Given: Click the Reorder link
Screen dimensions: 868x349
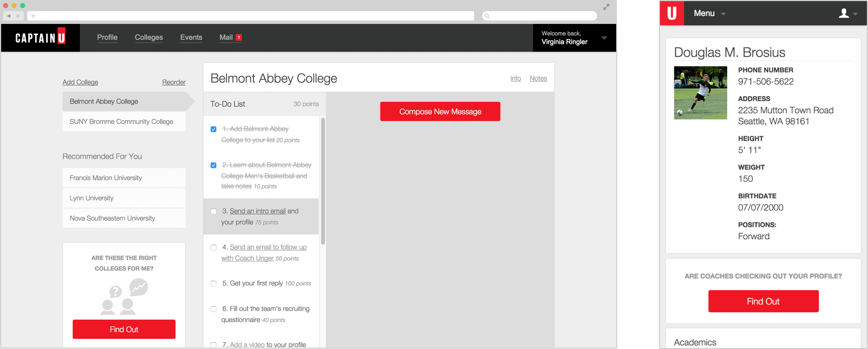Looking at the screenshot, I should point(174,82).
